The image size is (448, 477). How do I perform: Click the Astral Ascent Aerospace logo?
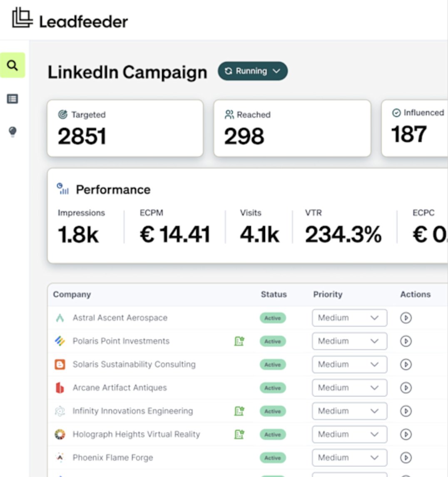point(60,318)
